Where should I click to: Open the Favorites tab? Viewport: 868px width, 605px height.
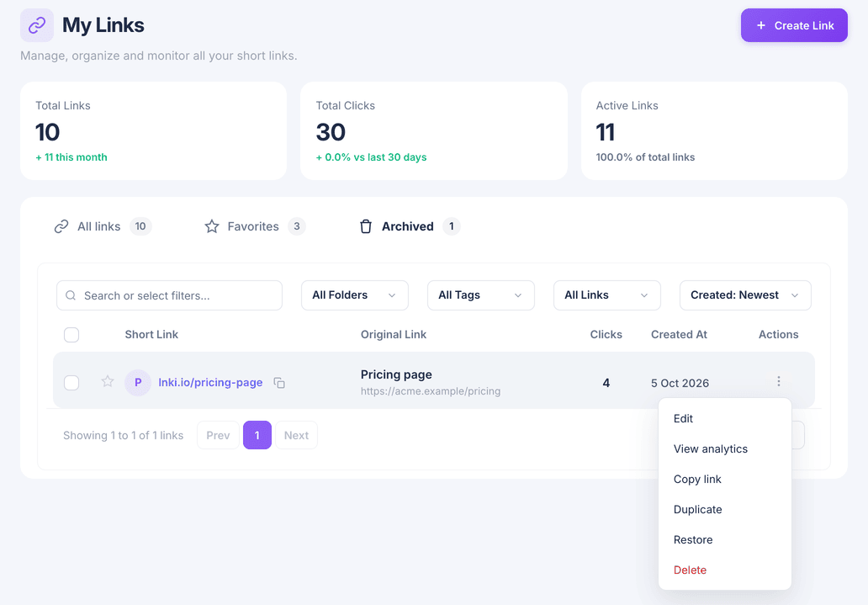tap(255, 226)
